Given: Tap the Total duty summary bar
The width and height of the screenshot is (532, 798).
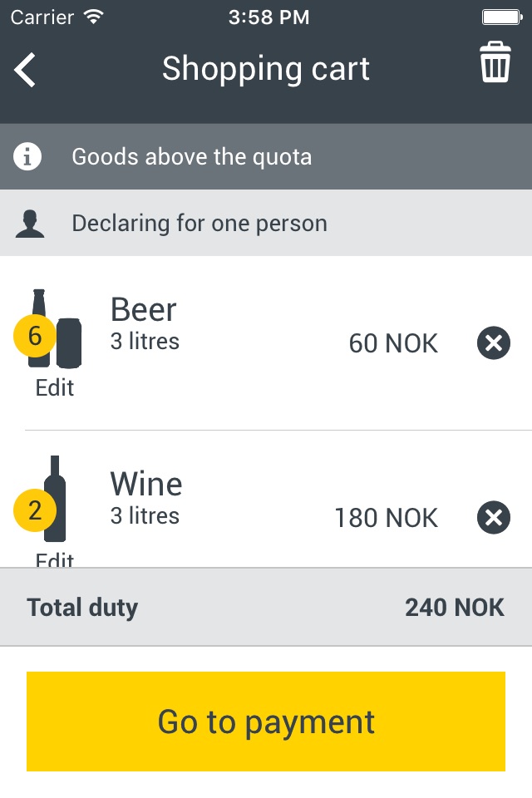Looking at the screenshot, I should tap(266, 607).
